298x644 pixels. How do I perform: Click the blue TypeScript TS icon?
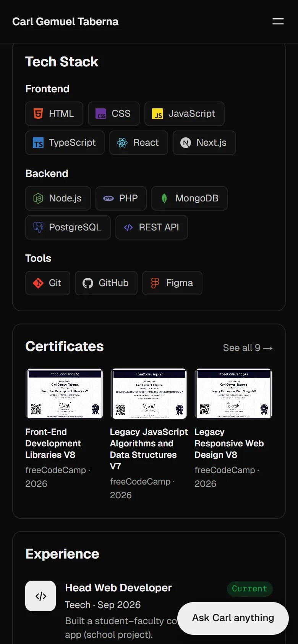click(x=38, y=143)
